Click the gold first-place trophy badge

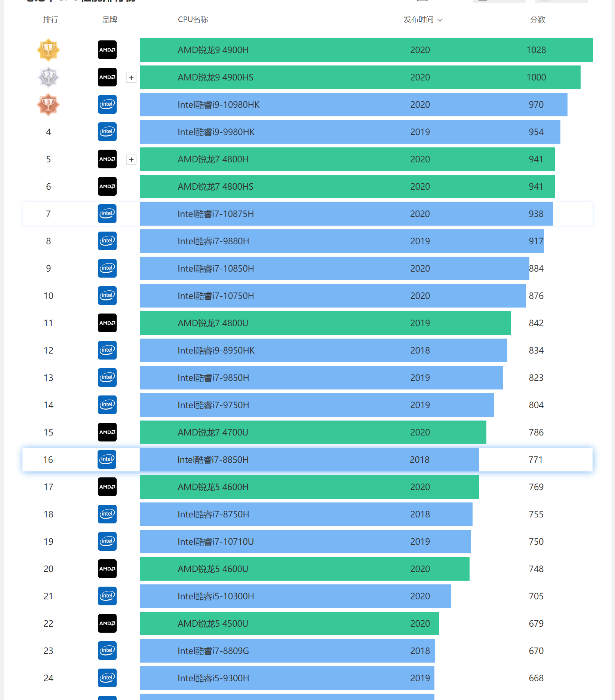coord(48,50)
